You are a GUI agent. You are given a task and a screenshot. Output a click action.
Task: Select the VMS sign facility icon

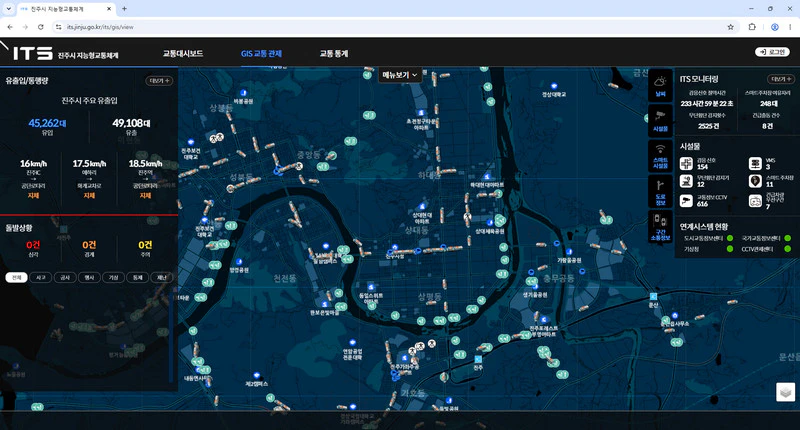pos(755,163)
